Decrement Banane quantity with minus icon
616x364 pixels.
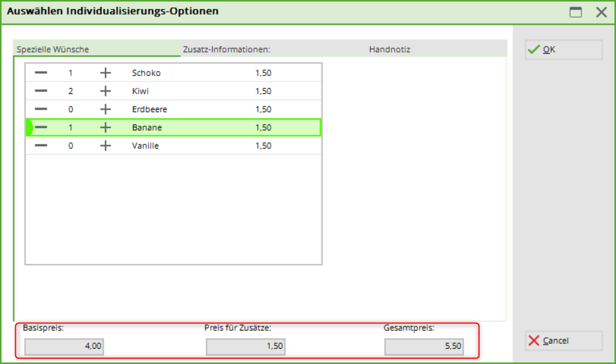41,127
